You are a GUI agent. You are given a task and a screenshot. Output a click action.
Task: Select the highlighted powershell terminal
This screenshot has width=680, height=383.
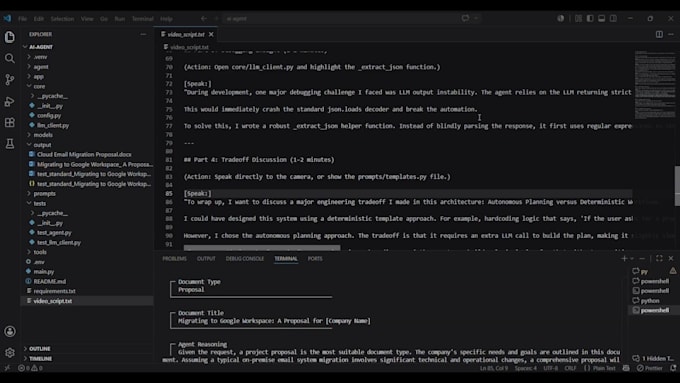click(654, 310)
